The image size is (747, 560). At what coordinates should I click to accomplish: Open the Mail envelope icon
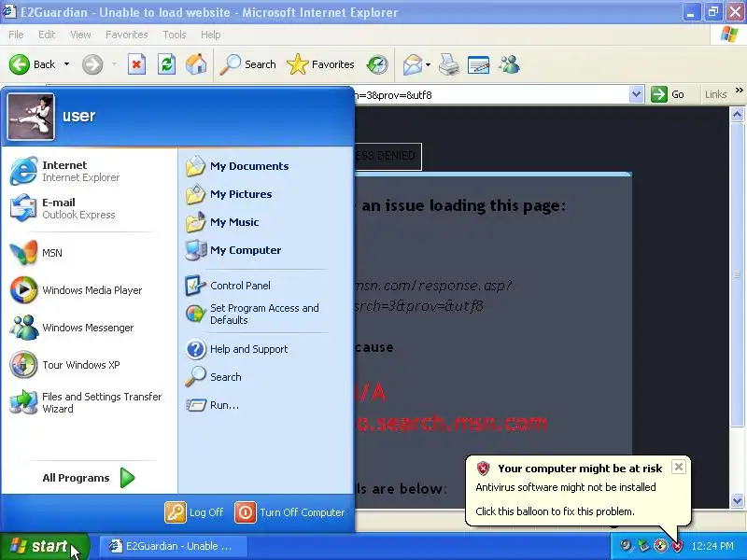tap(412, 64)
